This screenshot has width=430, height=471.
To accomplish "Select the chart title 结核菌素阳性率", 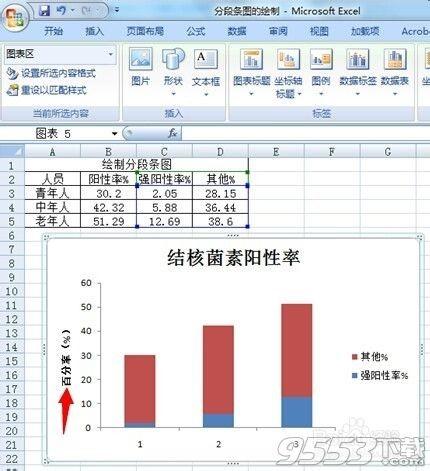I will pyautogui.click(x=233, y=258).
